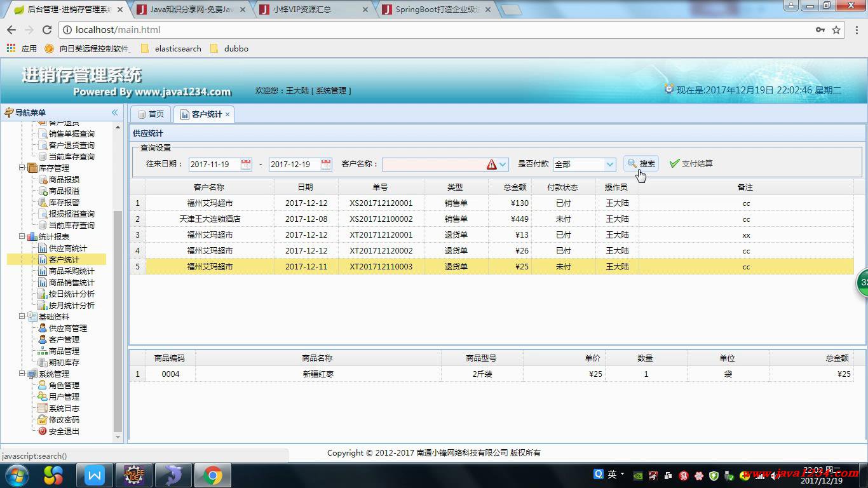868x488 pixels.
Task: Click the calendar icon for start date 2017-11-19
Action: click(x=246, y=164)
